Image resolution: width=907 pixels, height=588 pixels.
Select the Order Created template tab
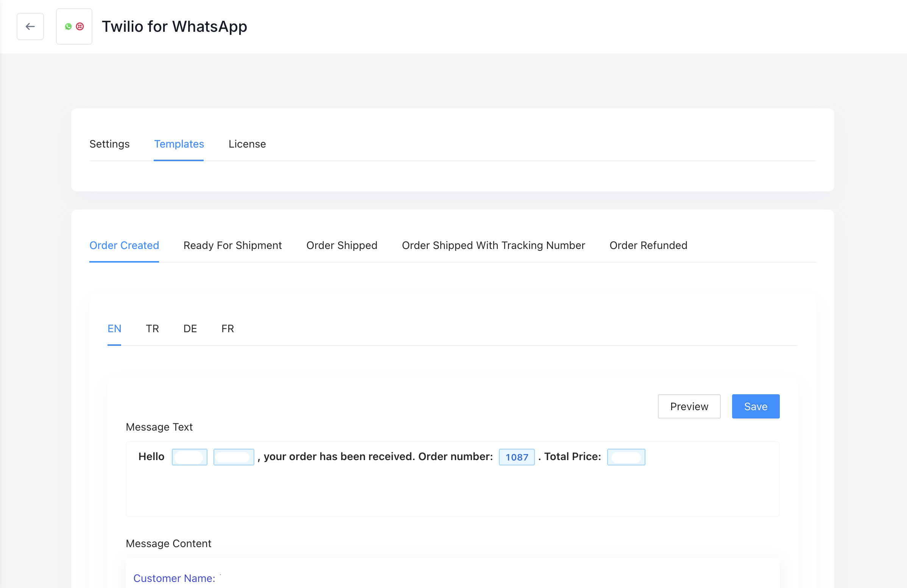124,245
